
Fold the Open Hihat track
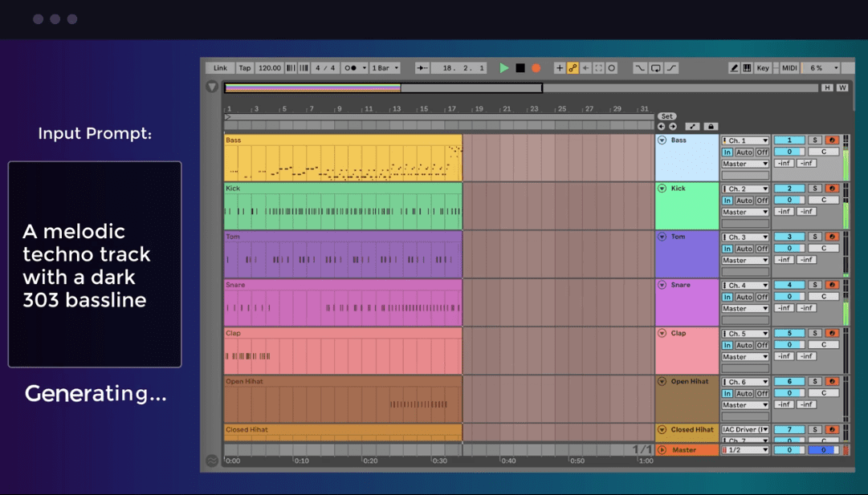tap(662, 382)
